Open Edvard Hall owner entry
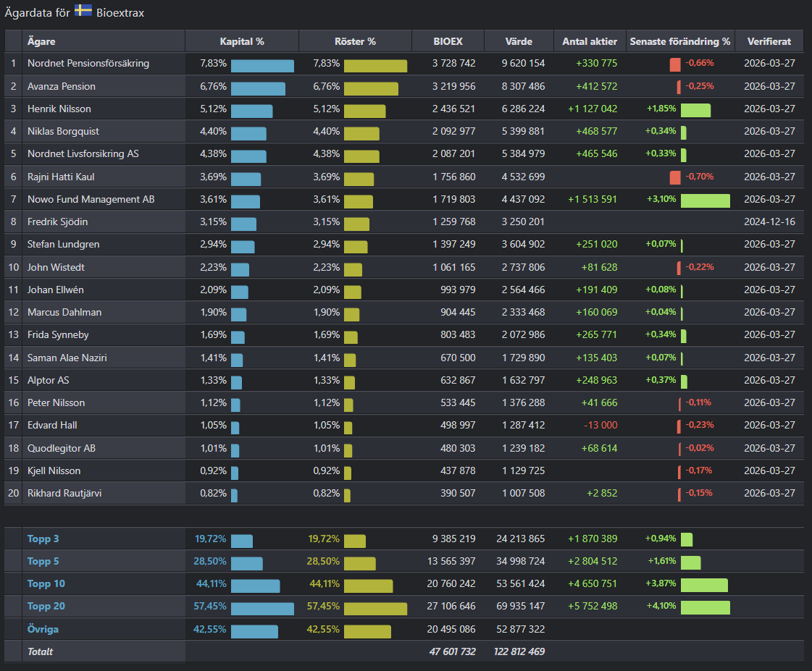This screenshot has height=671, width=812. click(x=51, y=426)
